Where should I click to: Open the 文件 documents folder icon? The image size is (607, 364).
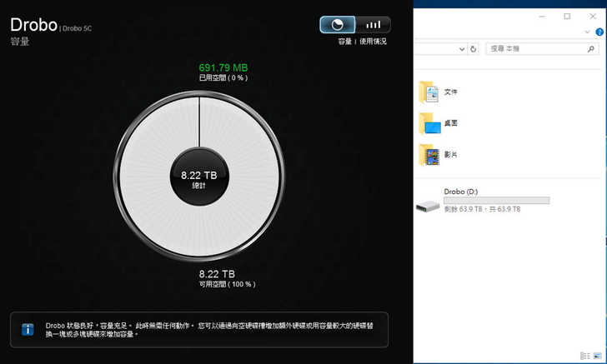(x=429, y=92)
